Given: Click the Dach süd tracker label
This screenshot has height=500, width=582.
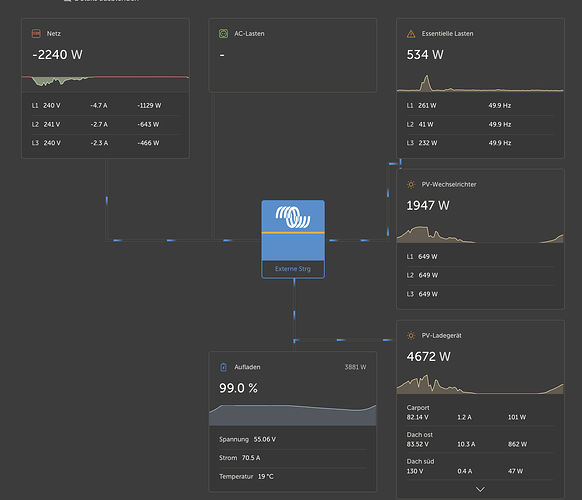Looking at the screenshot, I should [x=420, y=461].
